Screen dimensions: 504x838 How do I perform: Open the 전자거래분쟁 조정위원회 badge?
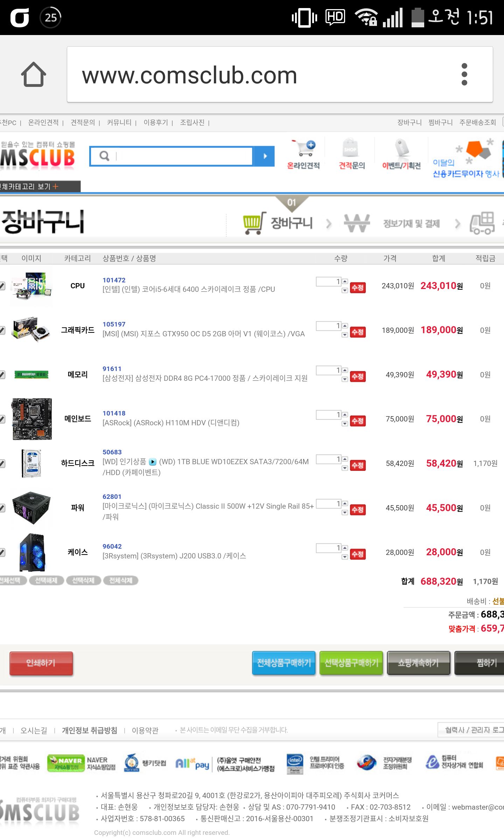tap(384, 763)
